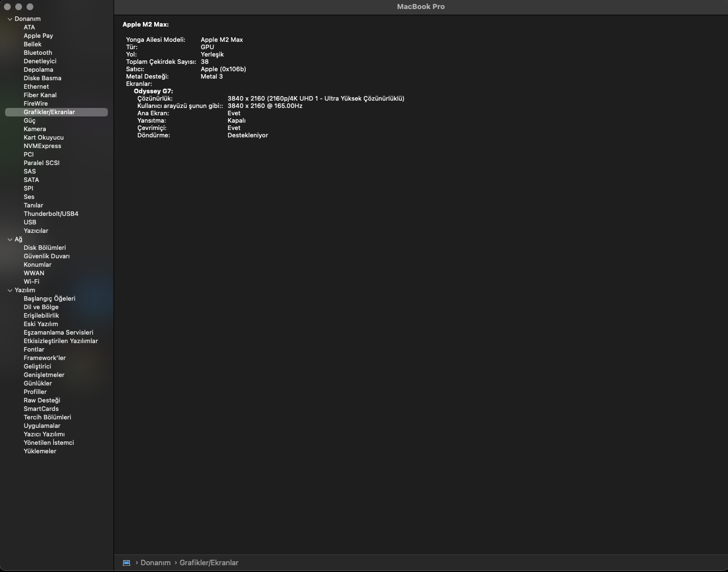Select Fiber Kanal in the sidebar

click(40, 95)
